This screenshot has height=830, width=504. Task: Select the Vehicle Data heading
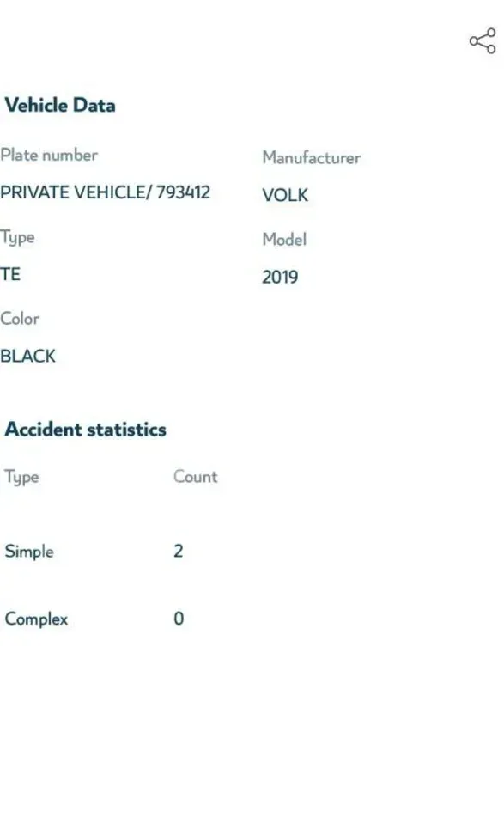click(60, 105)
